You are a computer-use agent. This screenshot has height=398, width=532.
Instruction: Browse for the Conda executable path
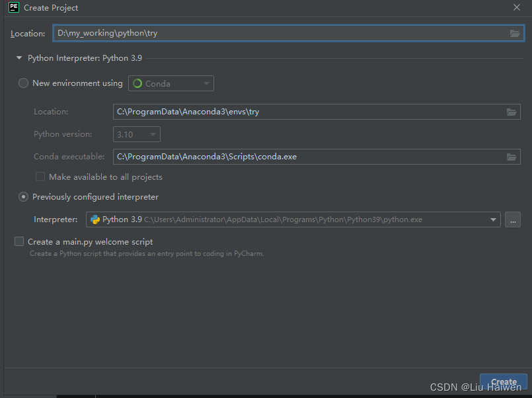[x=512, y=157]
